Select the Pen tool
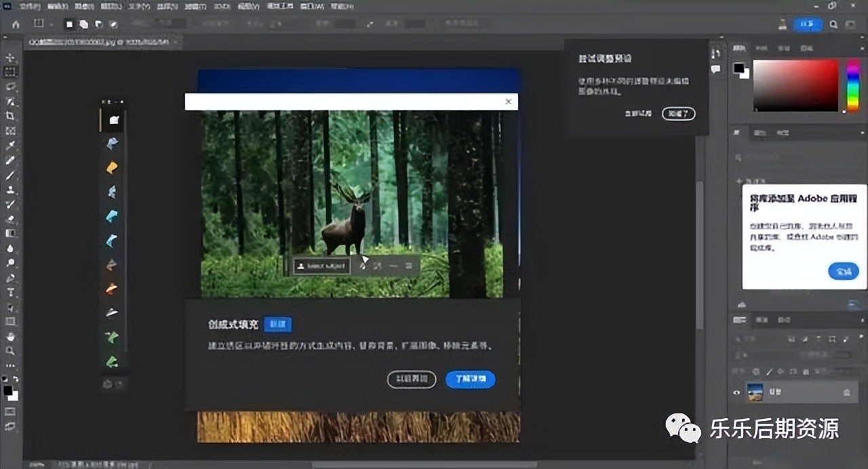The image size is (868, 469). [10, 278]
